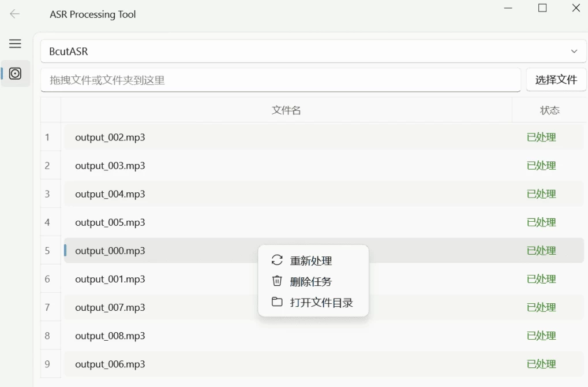The image size is (588, 387).
Task: Choose 打开文件目录 from the context menu
Action: 321,303
